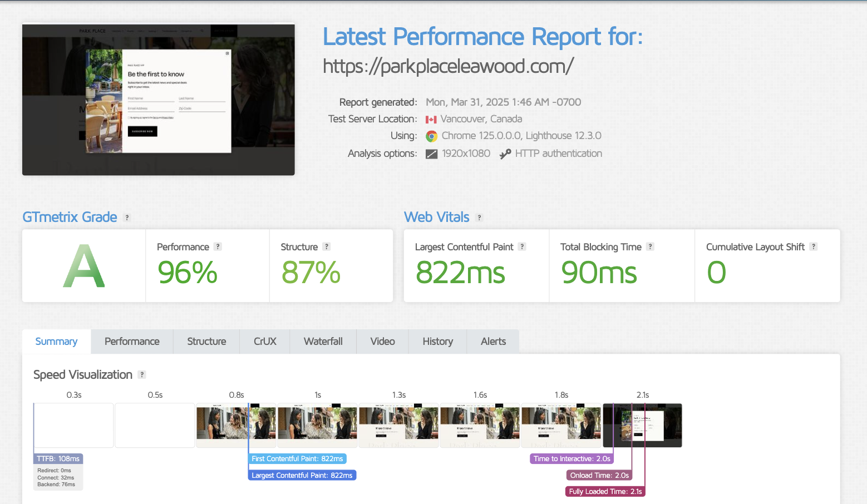Click the Redirect: 0ms text
The image size is (867, 504).
54,471
